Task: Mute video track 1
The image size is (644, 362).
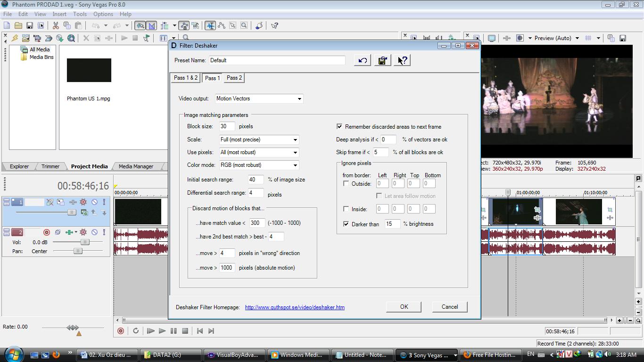Action: click(x=94, y=202)
